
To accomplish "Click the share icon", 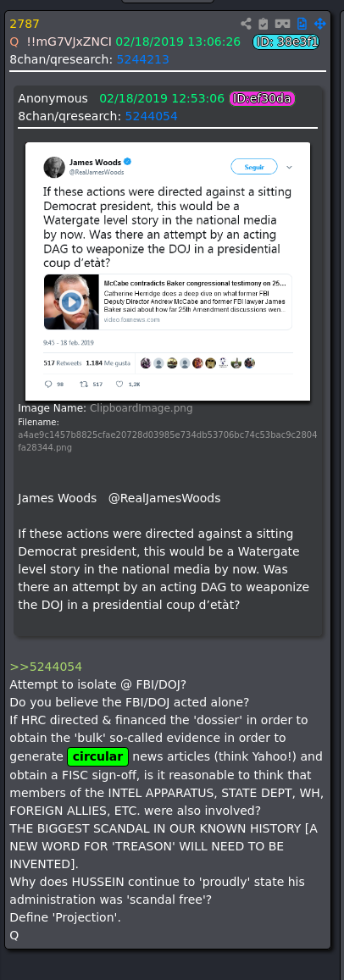I will tap(246, 24).
